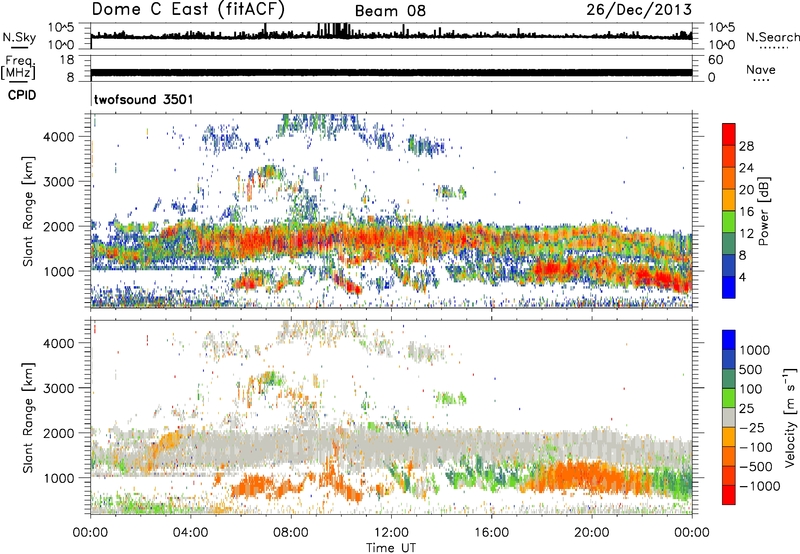Viewport: 800px width, 554px height.
Task: Click the "Power [dB]" colorbar title
Action: [x=763, y=211]
